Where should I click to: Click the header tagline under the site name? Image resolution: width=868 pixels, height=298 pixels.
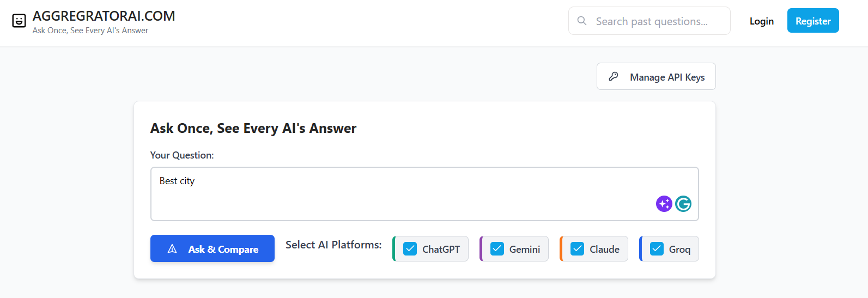[90, 31]
